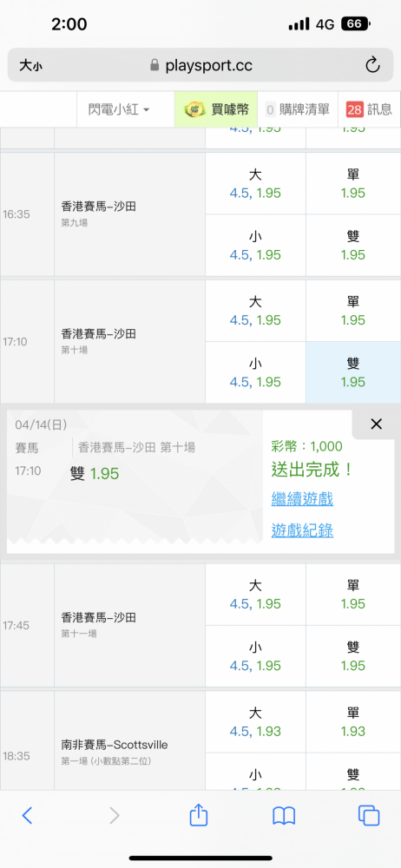This screenshot has height=868, width=401.
Task: Select 小 4.5 for 17:45 第十一場
Action: coord(255,656)
